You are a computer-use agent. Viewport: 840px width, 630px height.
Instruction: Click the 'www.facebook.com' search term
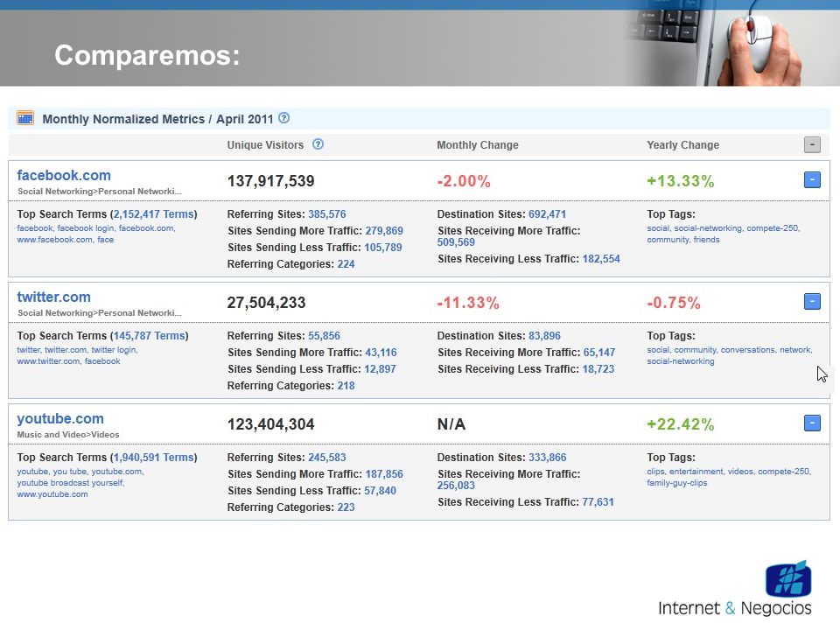click(x=54, y=240)
